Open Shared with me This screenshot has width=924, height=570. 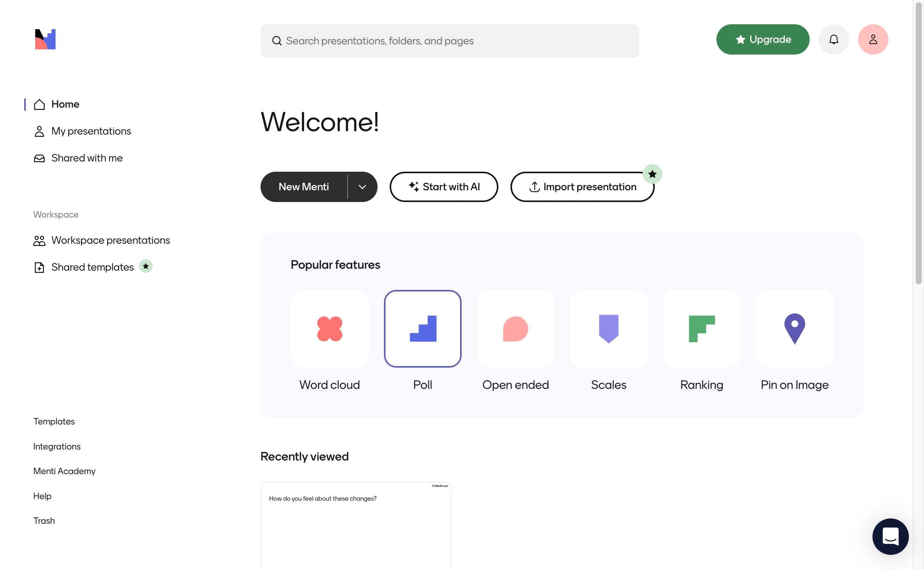[78, 158]
